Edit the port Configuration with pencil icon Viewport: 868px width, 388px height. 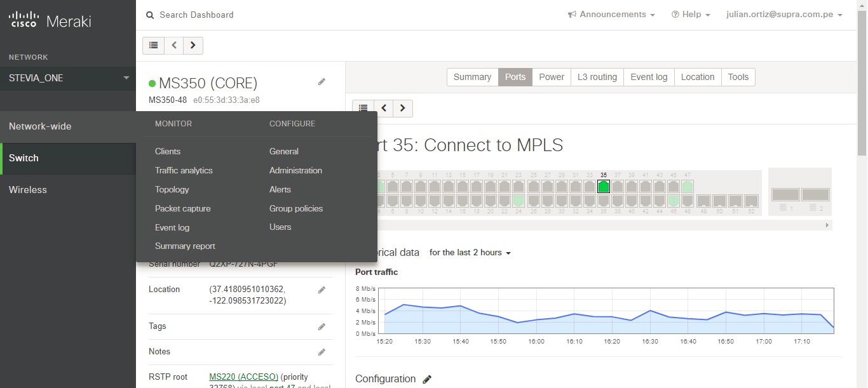426,379
